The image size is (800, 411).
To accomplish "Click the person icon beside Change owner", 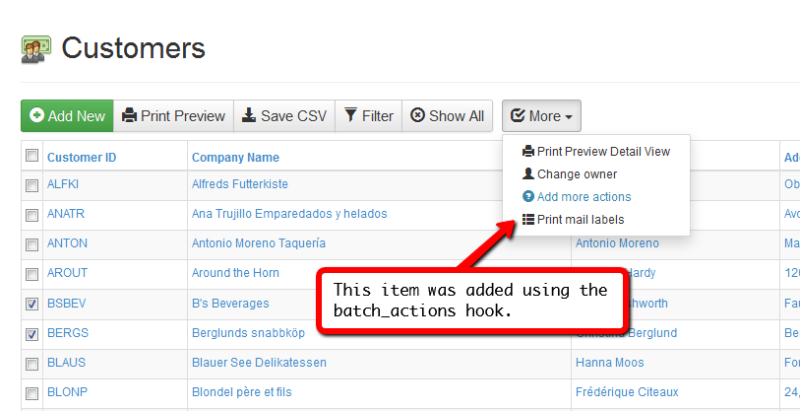I will [x=528, y=174].
